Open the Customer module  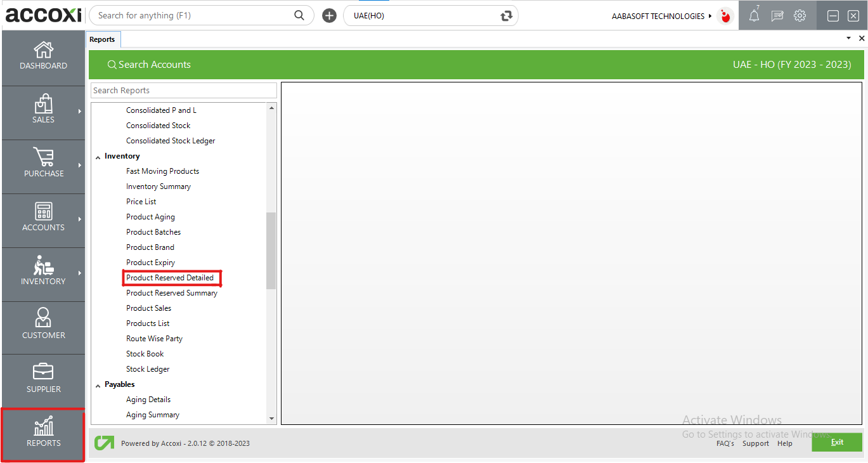pyautogui.click(x=42, y=327)
